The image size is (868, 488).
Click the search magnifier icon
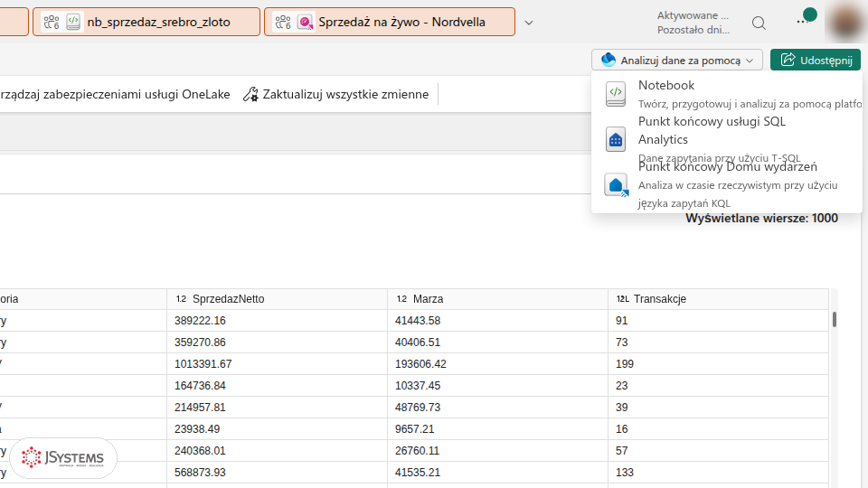[x=759, y=23]
